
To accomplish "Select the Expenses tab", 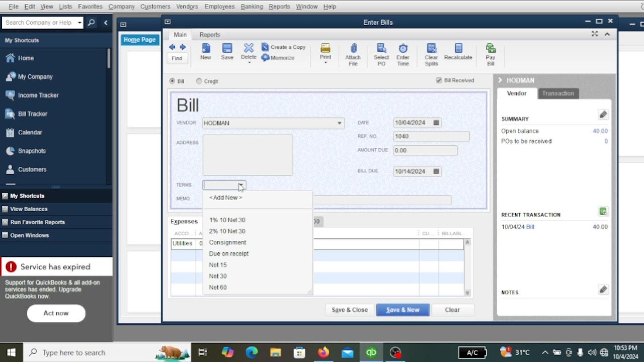I will (184, 222).
